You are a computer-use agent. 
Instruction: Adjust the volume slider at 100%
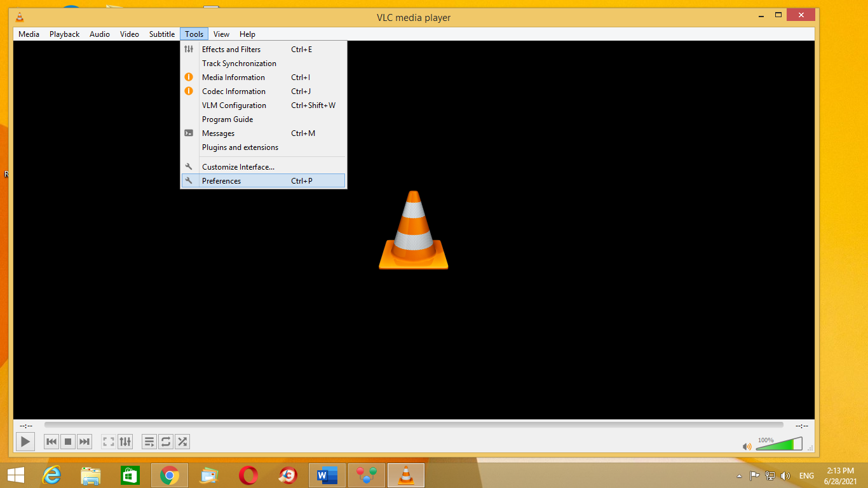pos(779,444)
